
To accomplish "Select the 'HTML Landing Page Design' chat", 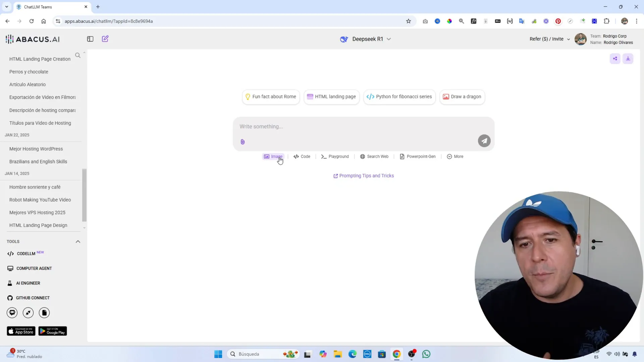I will coord(38,225).
